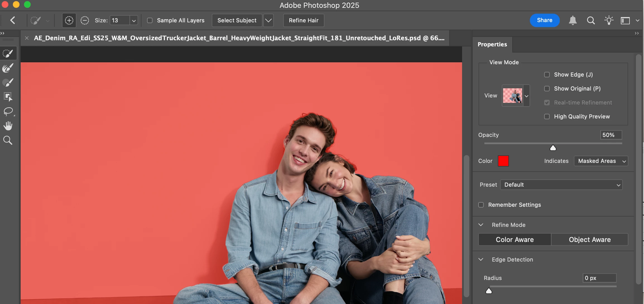Select the Quick Selection tool
Screen dimensions: 644x304
click(8, 53)
